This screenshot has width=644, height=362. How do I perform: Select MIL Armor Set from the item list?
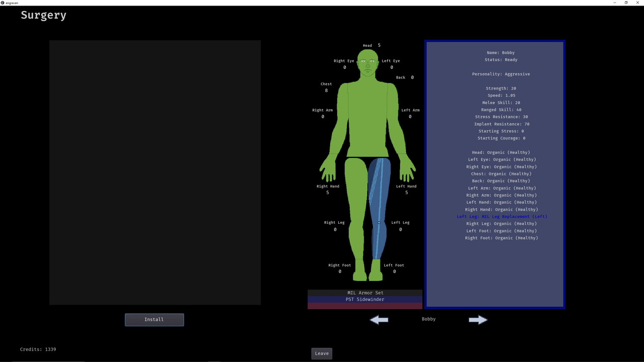365,292
